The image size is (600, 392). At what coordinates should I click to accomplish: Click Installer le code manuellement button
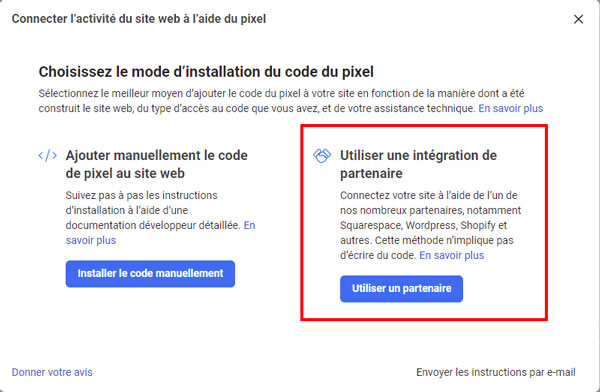click(150, 274)
